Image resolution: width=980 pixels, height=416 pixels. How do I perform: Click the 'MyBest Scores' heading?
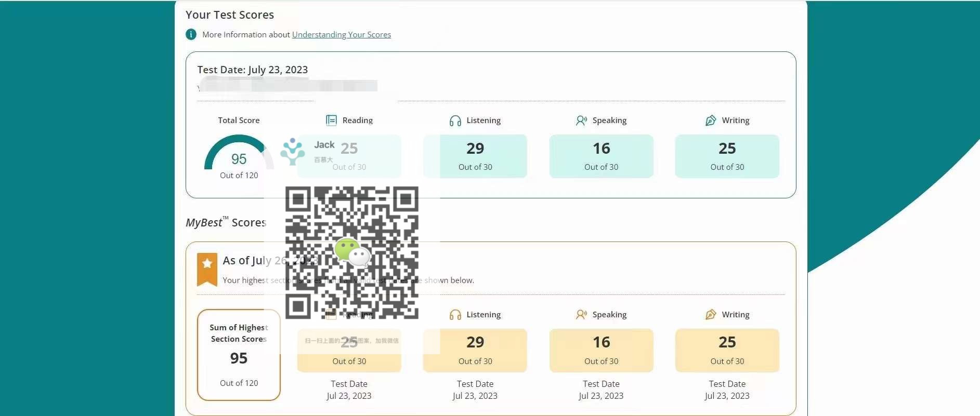pos(226,222)
